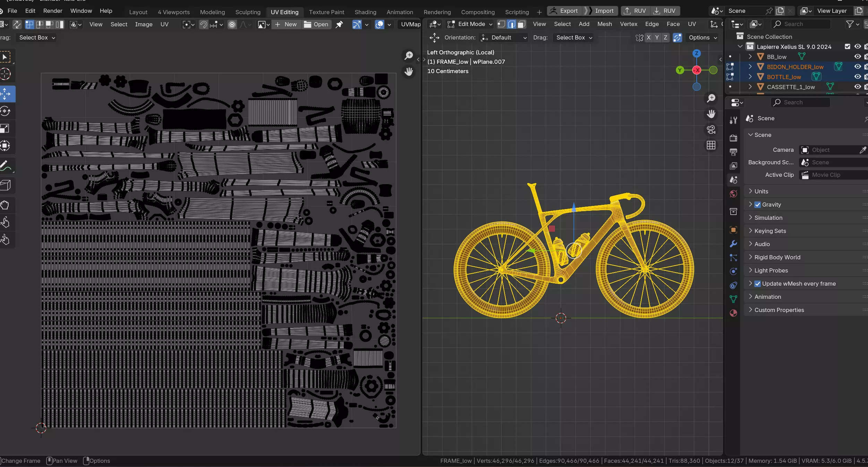Toggle camera view in 3D viewport
The image size is (868, 467).
711,130
